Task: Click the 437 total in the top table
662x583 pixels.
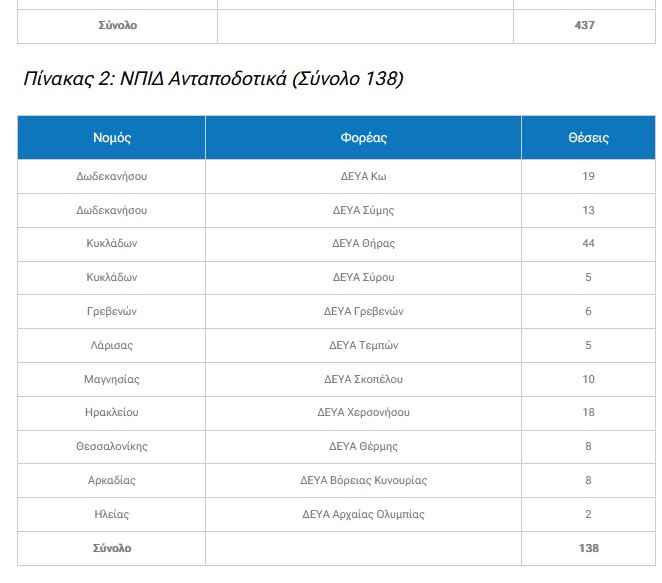Action: coord(584,25)
